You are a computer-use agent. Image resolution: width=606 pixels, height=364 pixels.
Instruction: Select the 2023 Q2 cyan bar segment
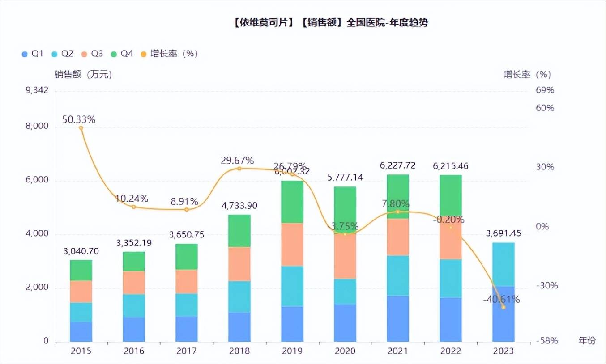point(504,264)
